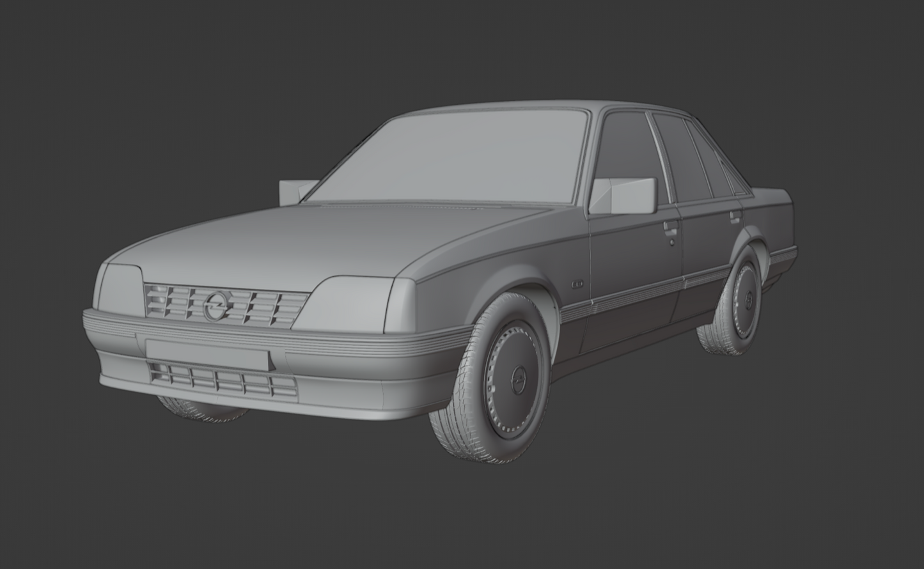Click the car's roof panel

click(550, 107)
